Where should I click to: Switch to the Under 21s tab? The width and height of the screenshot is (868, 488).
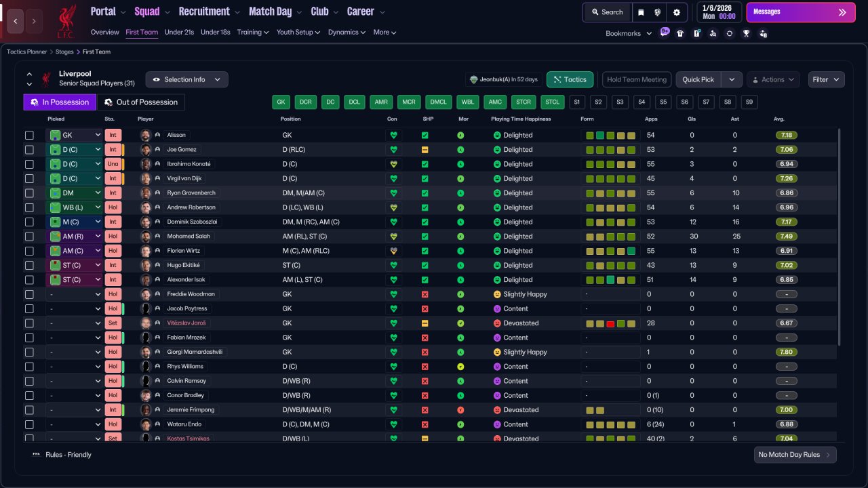(179, 32)
